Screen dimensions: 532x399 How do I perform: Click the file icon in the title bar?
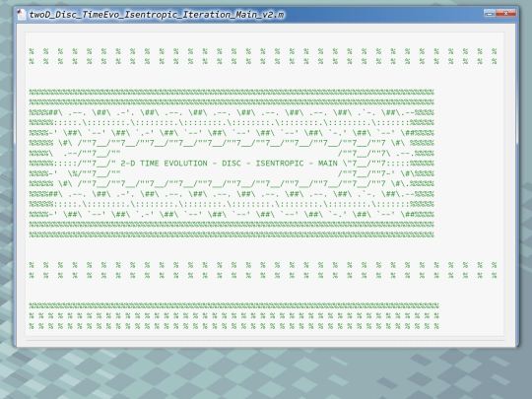pyautogui.click(x=21, y=14)
